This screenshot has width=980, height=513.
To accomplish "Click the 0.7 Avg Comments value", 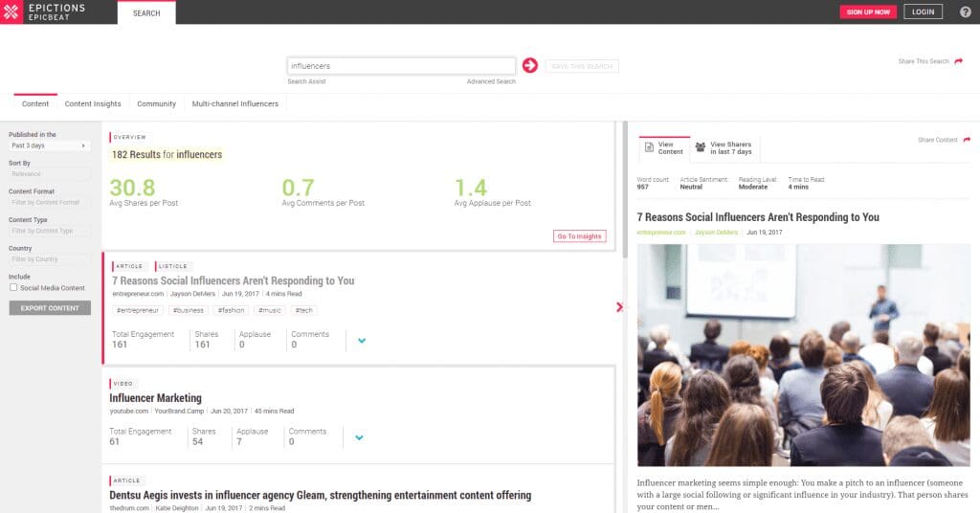I will pyautogui.click(x=298, y=188).
